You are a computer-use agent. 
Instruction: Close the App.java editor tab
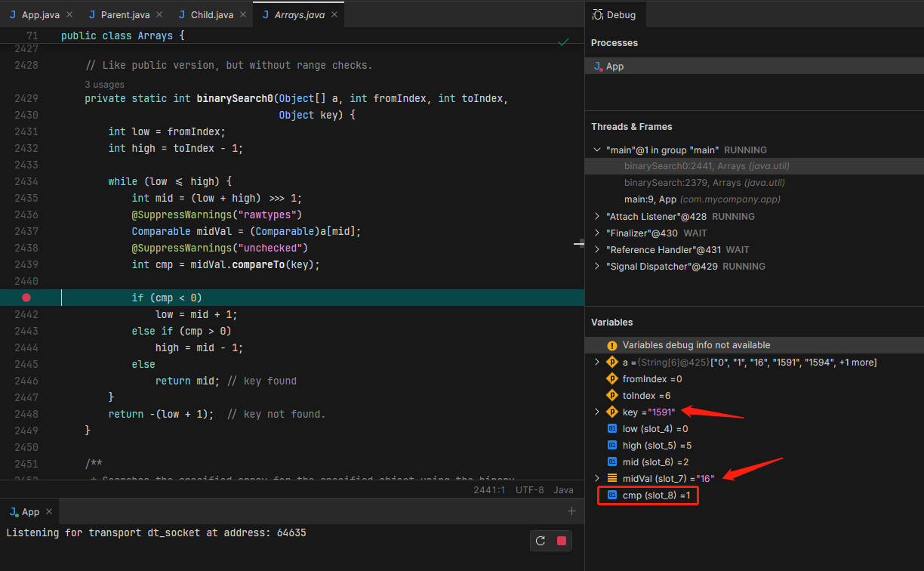coord(69,15)
